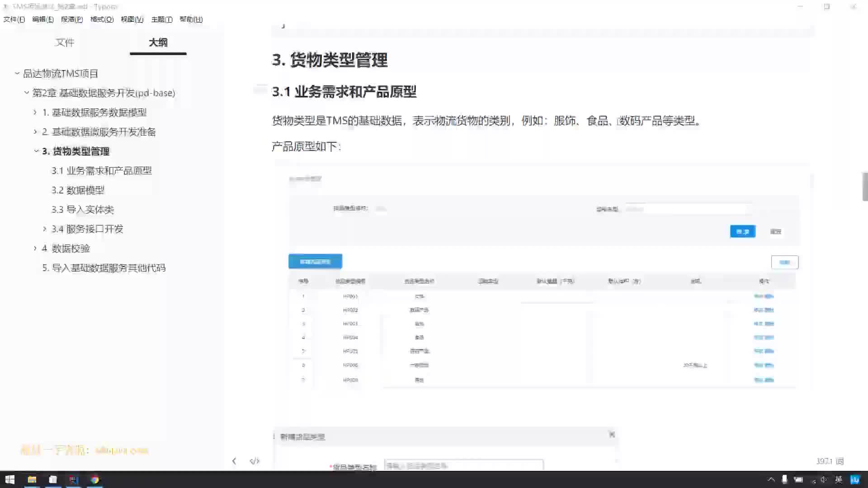Viewport: 868px width, 488px height.
Task: Collapse the 3. 货物类型管理 outline node
Action: (x=36, y=151)
